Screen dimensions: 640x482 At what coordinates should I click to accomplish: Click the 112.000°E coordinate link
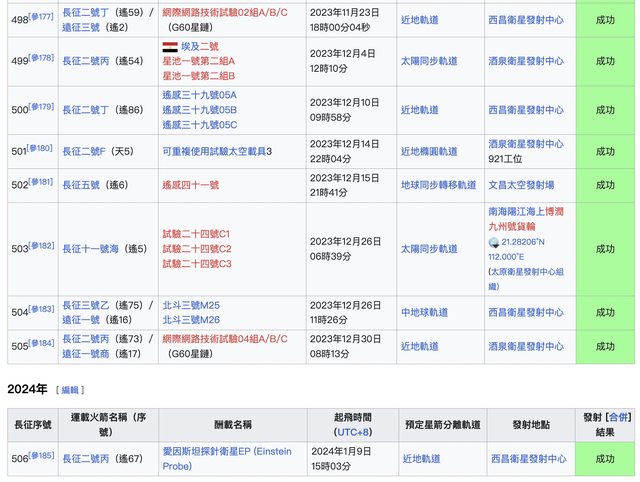click(506, 257)
